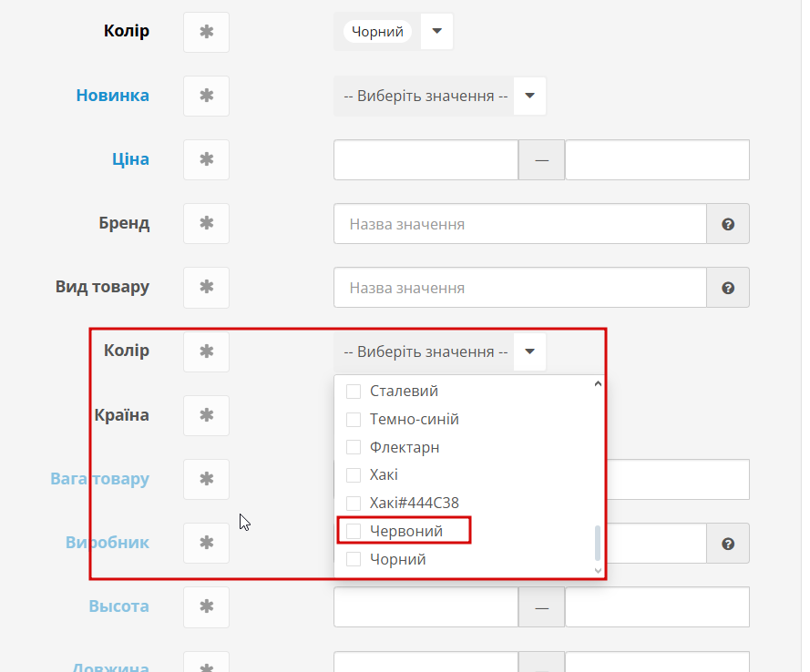Click the Ціна filter label

pos(130,159)
